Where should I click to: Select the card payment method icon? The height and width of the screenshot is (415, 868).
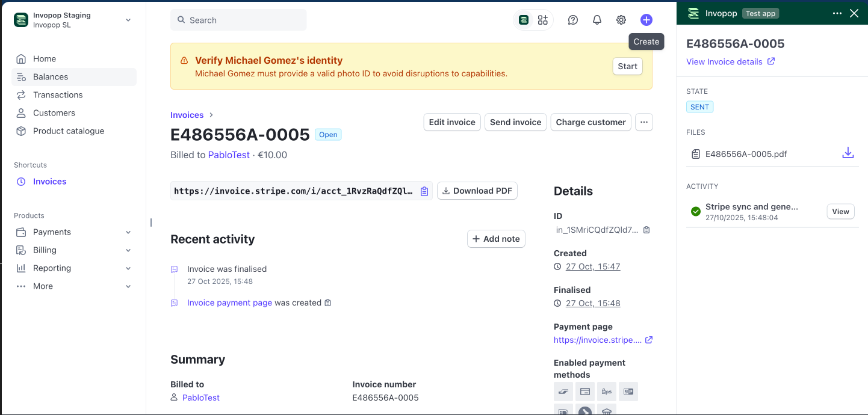584,392
